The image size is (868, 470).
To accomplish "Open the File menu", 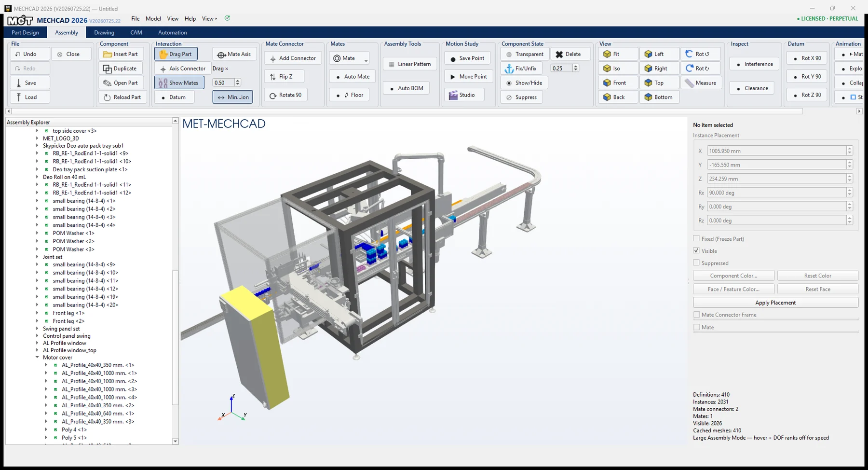I will click(x=136, y=19).
